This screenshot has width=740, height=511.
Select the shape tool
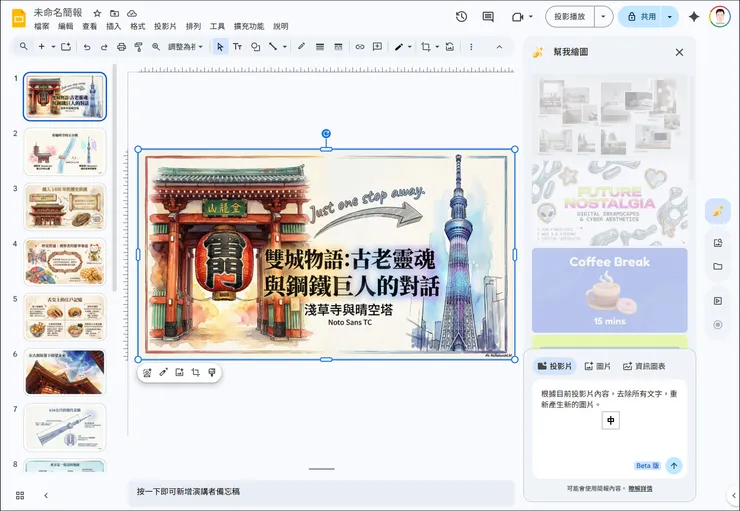point(255,47)
